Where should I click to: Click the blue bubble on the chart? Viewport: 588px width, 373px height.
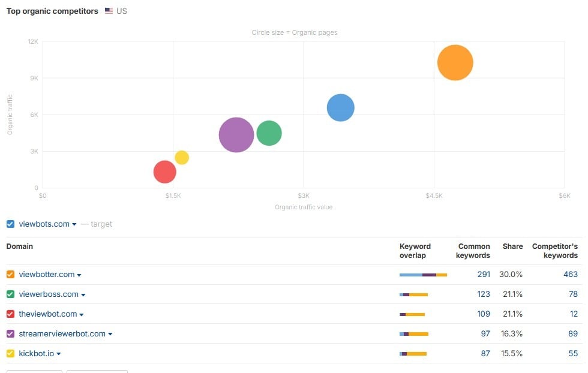pos(340,108)
